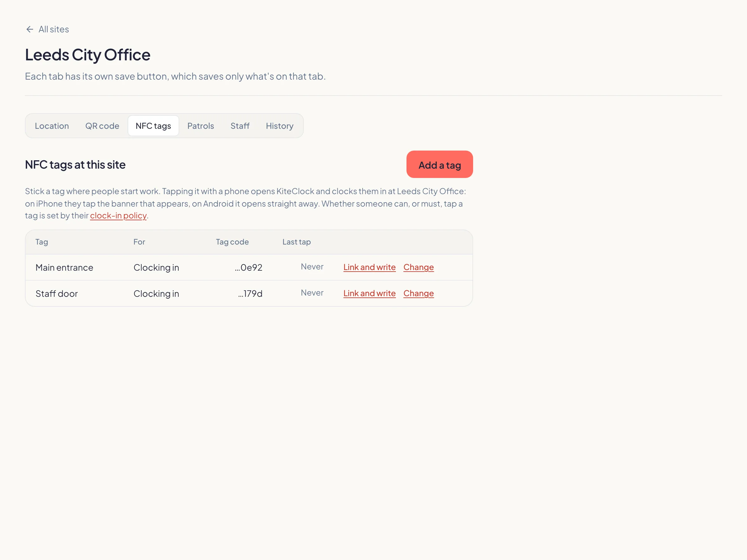The image size is (747, 560).
Task: Click Clocking in on Staff door row
Action: [156, 294]
